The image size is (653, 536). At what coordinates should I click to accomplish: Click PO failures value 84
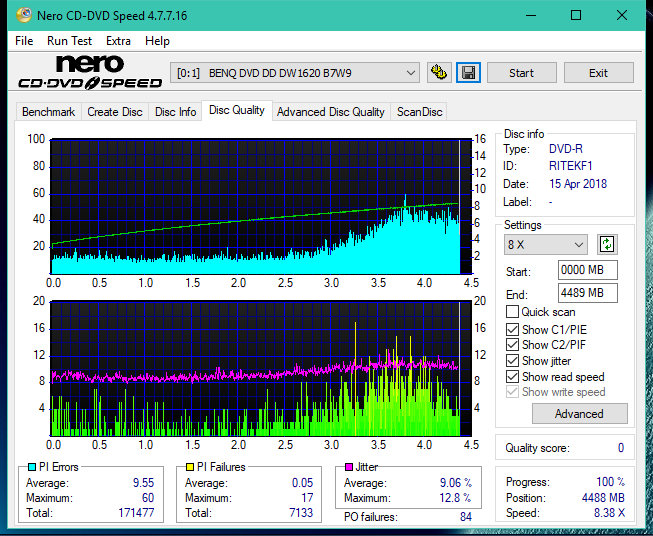(466, 517)
